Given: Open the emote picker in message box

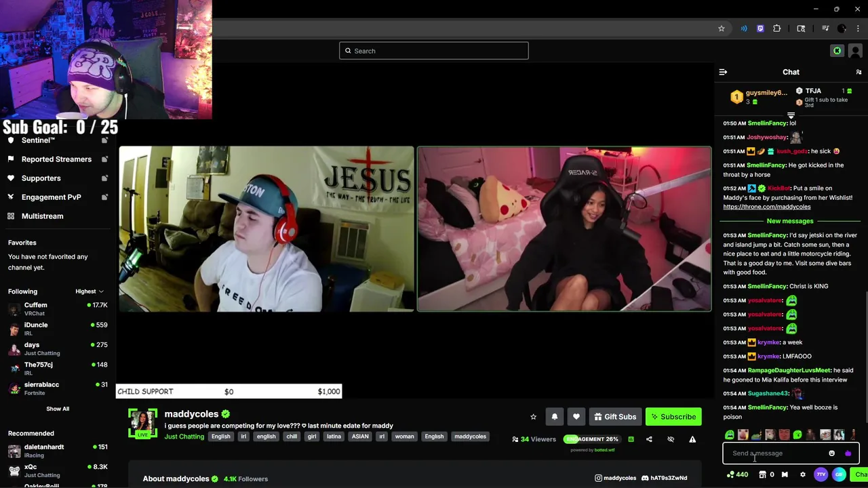Looking at the screenshot, I should (831, 453).
